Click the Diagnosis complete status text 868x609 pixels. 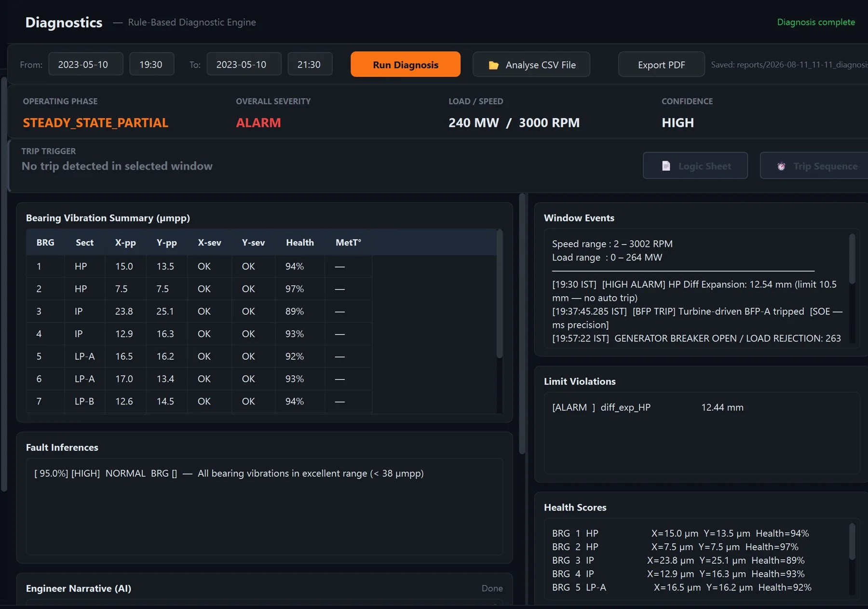pos(816,22)
